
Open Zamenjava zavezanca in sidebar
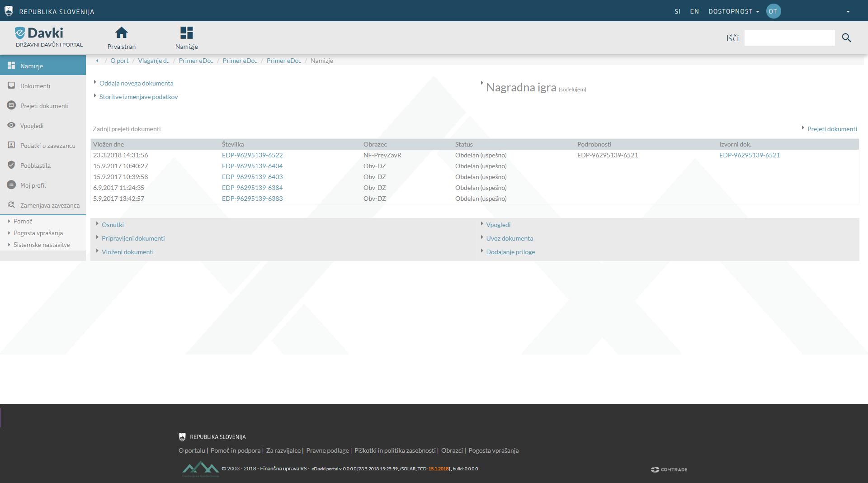coord(50,205)
